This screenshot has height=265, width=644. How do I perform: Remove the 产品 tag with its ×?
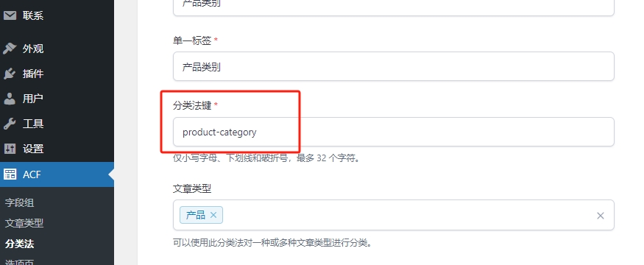point(213,215)
